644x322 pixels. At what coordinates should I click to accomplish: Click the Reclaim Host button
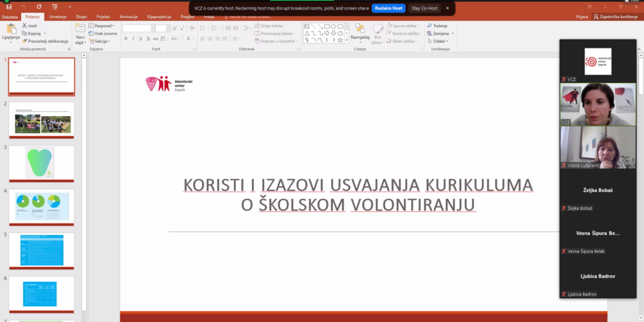tap(388, 8)
